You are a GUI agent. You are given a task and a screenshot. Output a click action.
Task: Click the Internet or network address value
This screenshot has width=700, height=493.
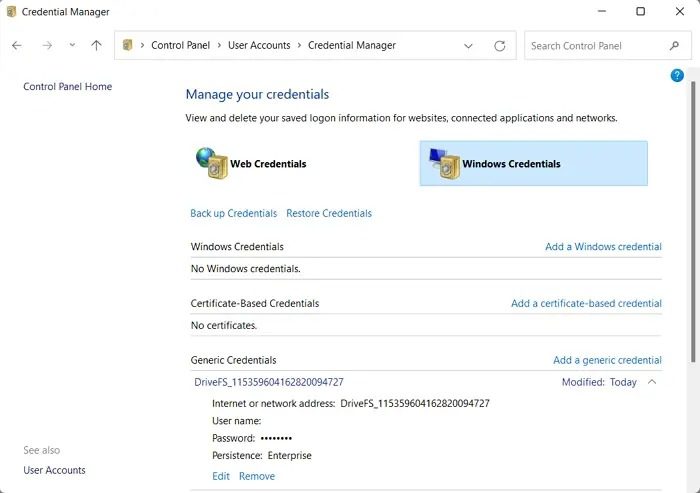click(x=415, y=403)
